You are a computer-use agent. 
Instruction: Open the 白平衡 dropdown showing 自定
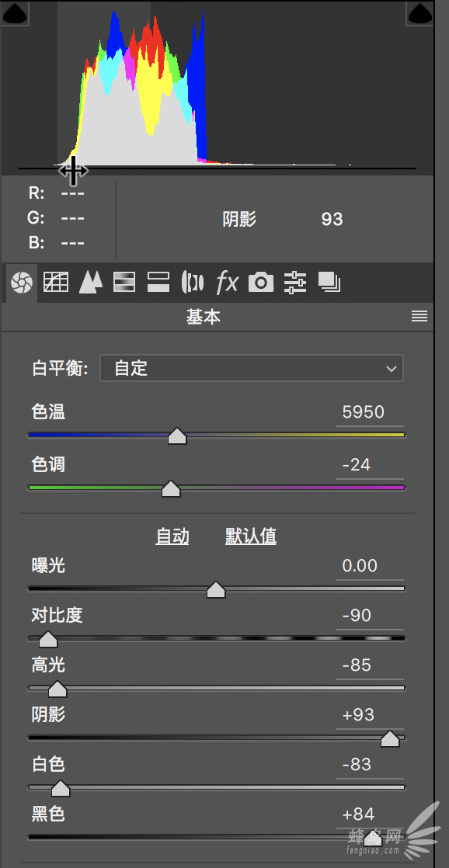252,368
